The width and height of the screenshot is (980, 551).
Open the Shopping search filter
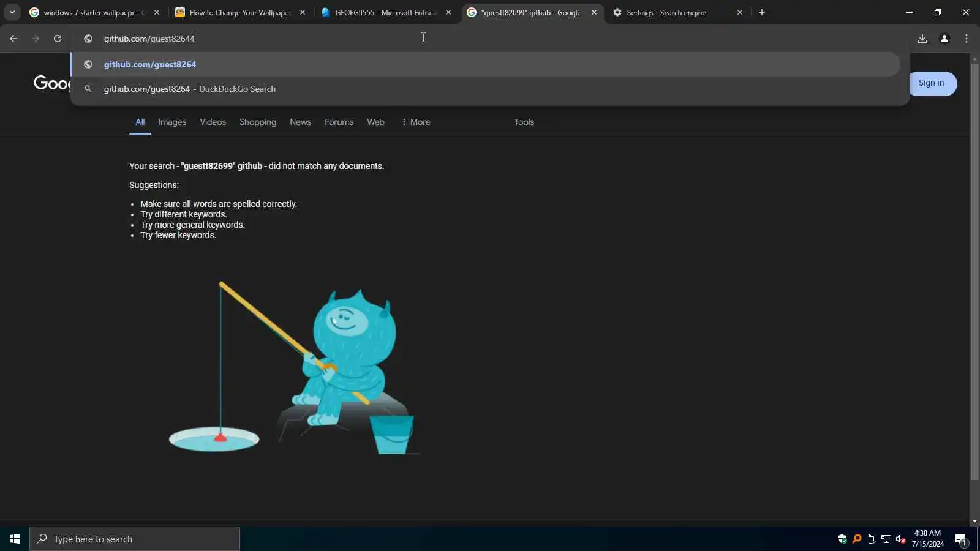[258, 122]
